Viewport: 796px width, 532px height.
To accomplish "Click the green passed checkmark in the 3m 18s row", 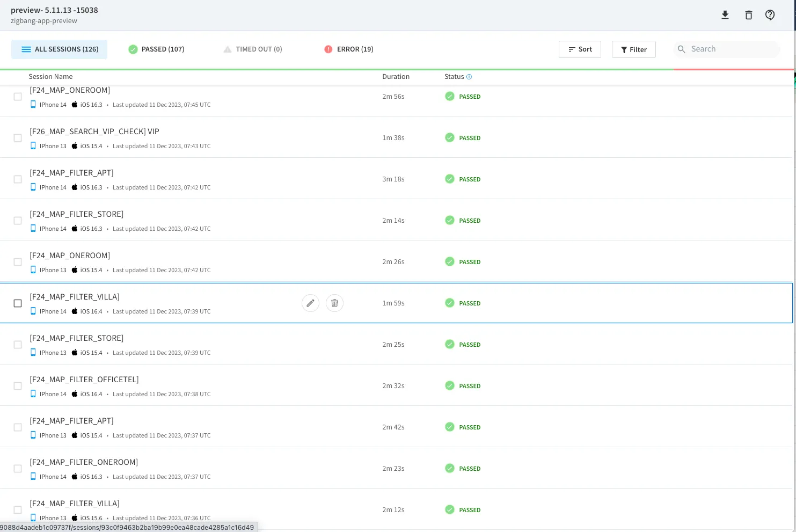I will point(450,179).
